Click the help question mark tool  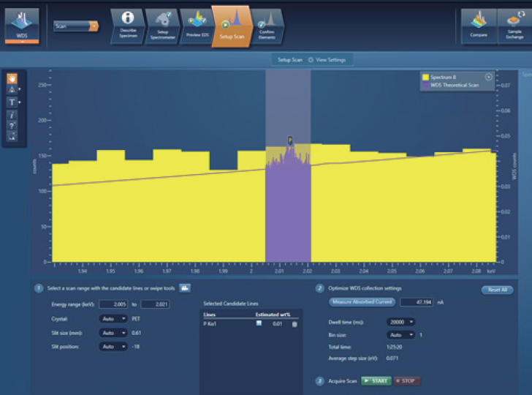12,124
